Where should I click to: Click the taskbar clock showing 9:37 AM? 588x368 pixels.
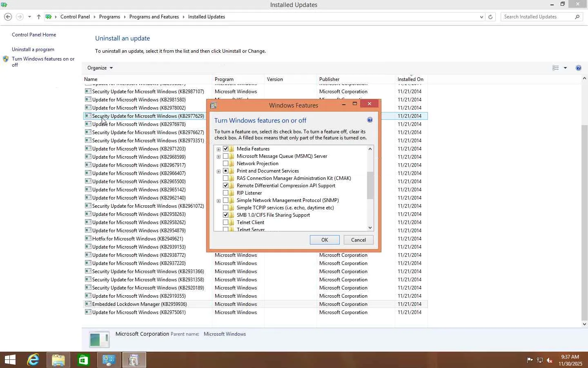[570, 360]
